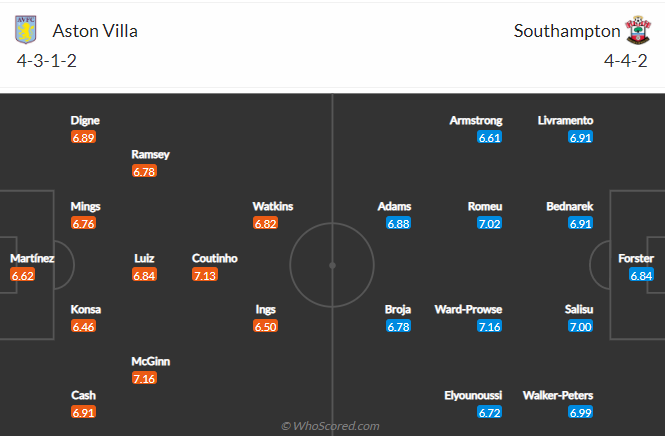Open the Southampton team name link
The width and height of the screenshot is (665, 436).
click(567, 31)
